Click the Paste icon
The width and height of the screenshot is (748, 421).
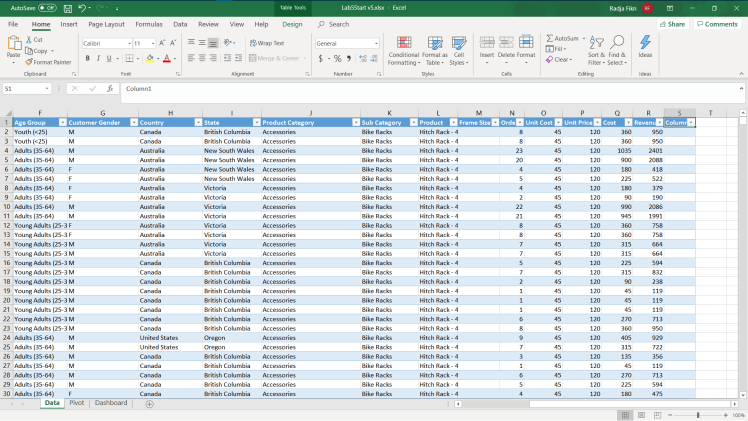[14, 45]
